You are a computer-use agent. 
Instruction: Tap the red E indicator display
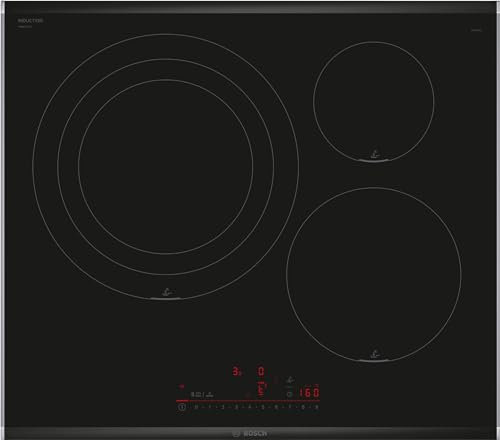click(x=262, y=390)
